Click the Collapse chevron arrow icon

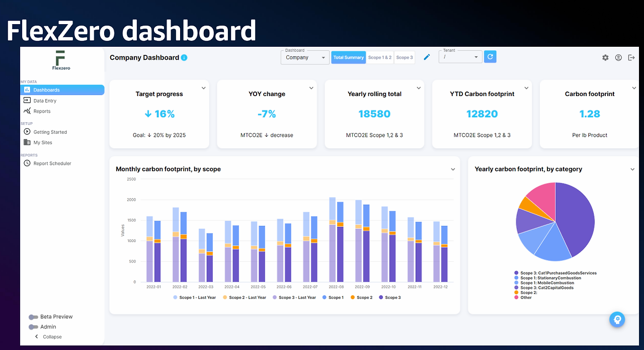(36, 336)
